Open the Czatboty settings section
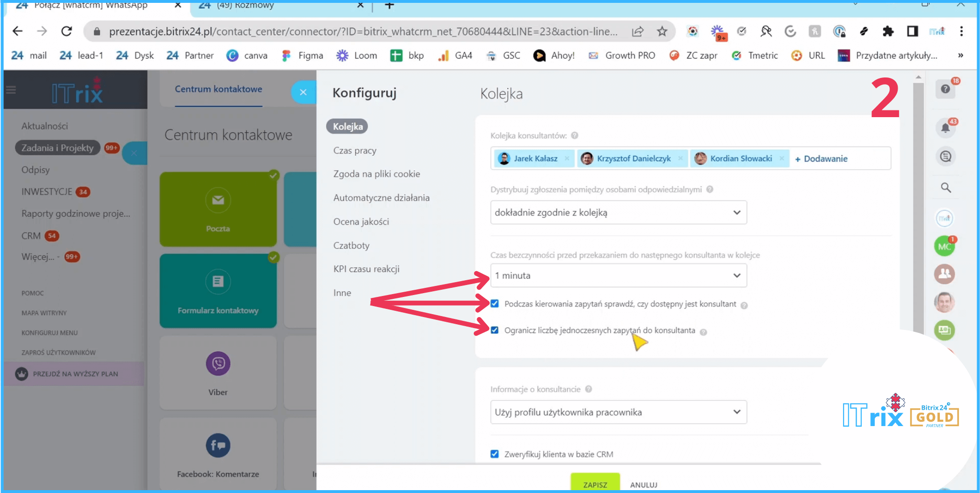Image resolution: width=980 pixels, height=493 pixels. pyautogui.click(x=351, y=245)
